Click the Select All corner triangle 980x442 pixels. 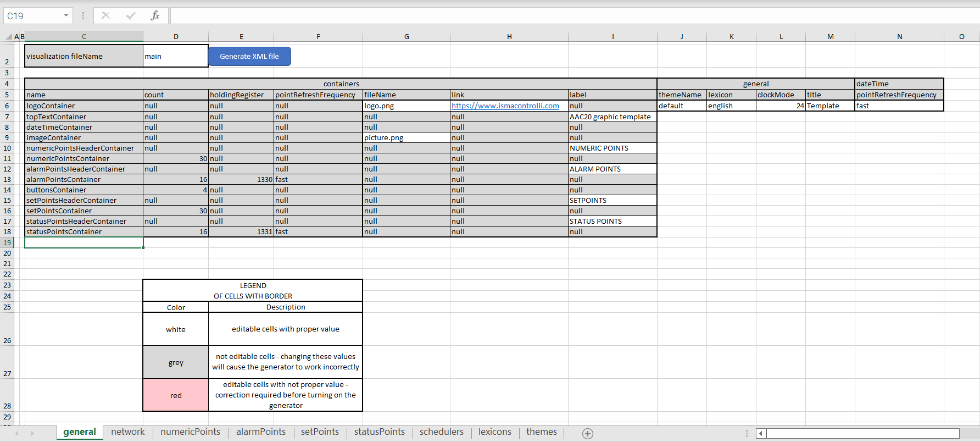coord(9,37)
